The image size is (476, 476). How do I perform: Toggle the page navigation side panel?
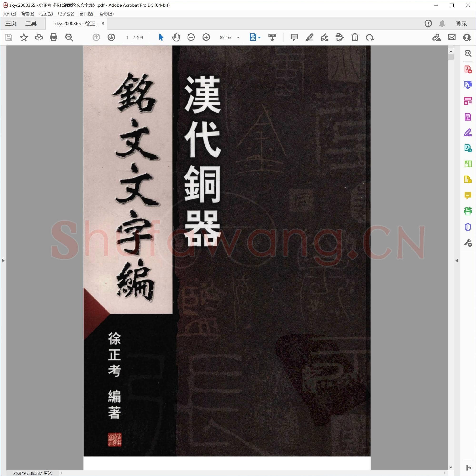pos(3,260)
